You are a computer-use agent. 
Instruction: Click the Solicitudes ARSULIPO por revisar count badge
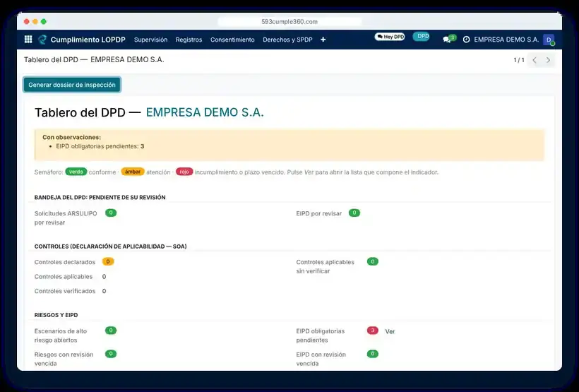point(111,213)
